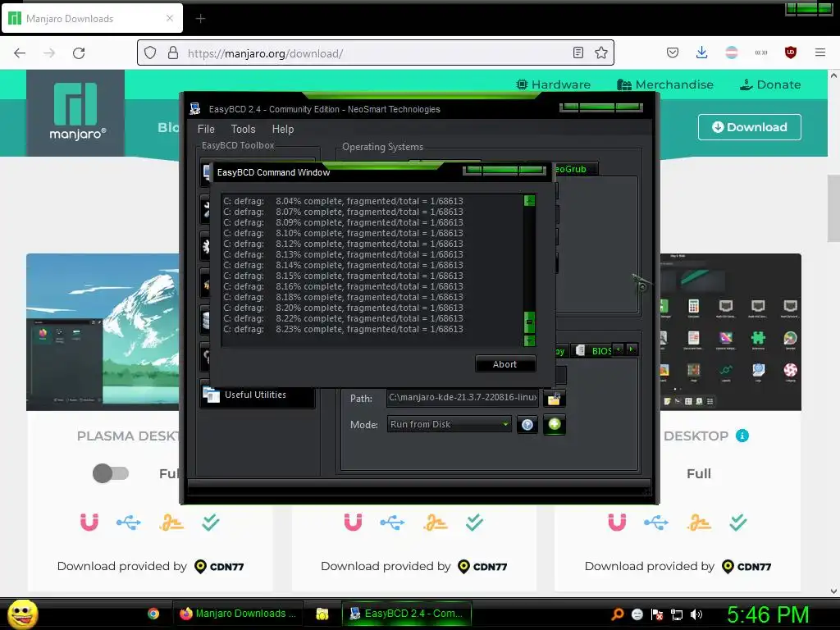Toggle reader view icon in address bar
The width and height of the screenshot is (840, 630).
pyautogui.click(x=578, y=52)
